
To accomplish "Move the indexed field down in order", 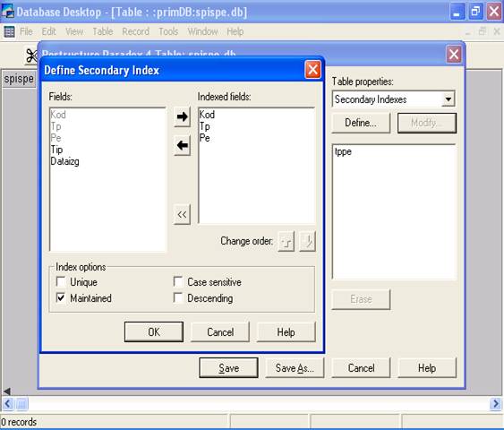I will click(x=307, y=241).
